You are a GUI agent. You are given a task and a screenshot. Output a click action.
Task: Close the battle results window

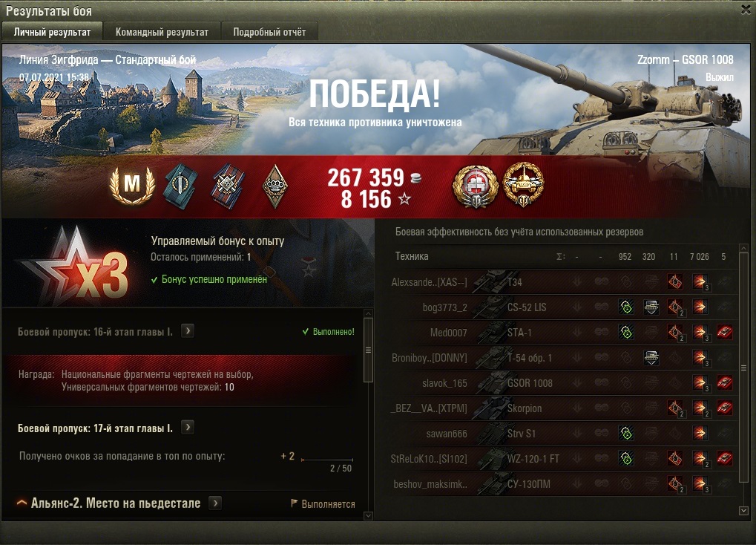pyautogui.click(x=746, y=10)
